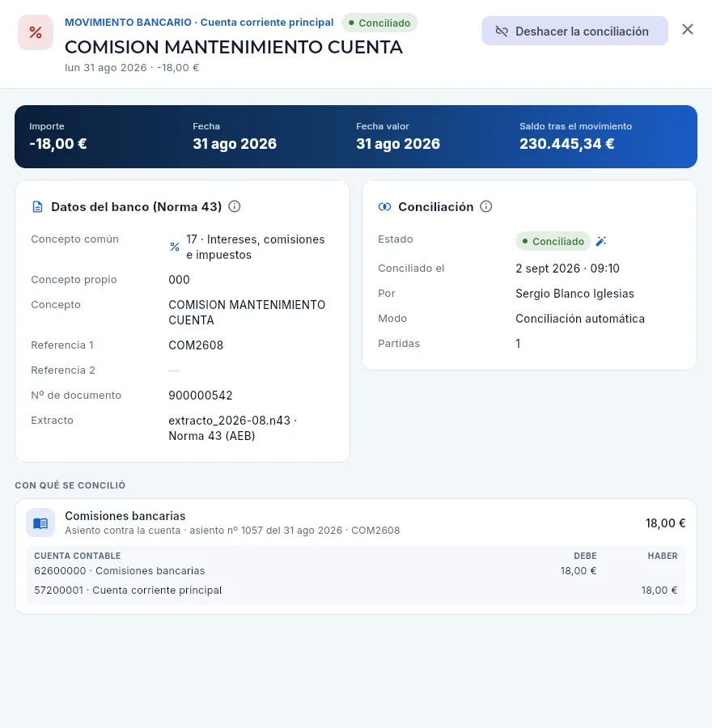Click the 'COMISION MANTENIMIENTO CUENTA' header title

tap(234, 48)
